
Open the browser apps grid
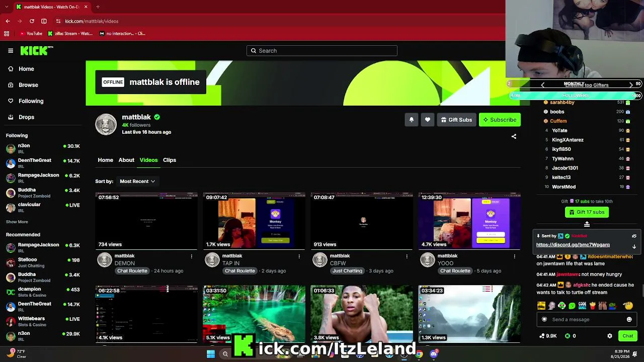[x=7, y=34]
